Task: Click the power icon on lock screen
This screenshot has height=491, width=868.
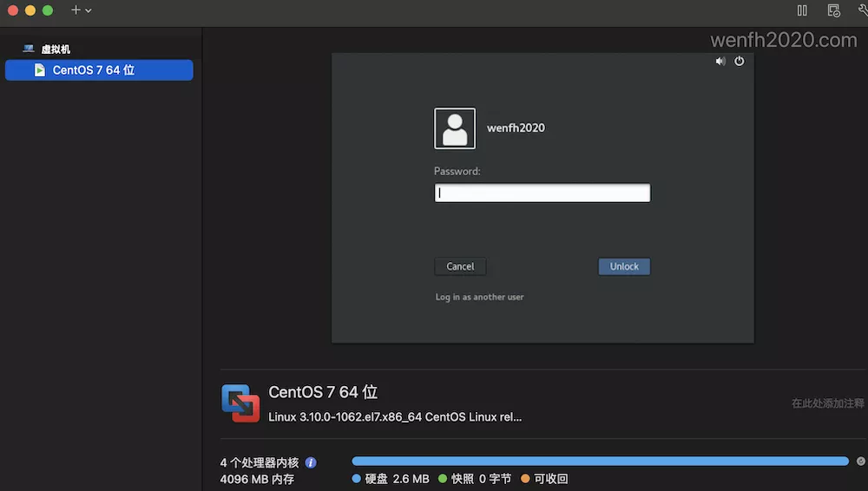Action: (x=740, y=62)
